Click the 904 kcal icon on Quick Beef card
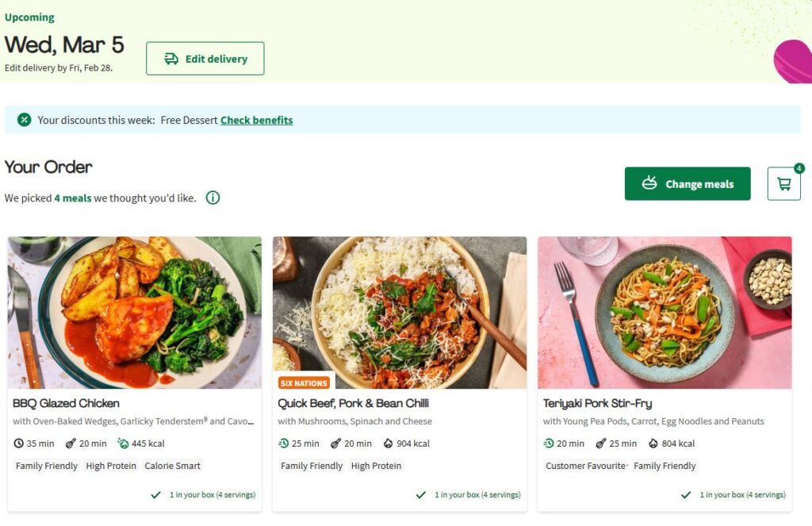 click(x=388, y=443)
